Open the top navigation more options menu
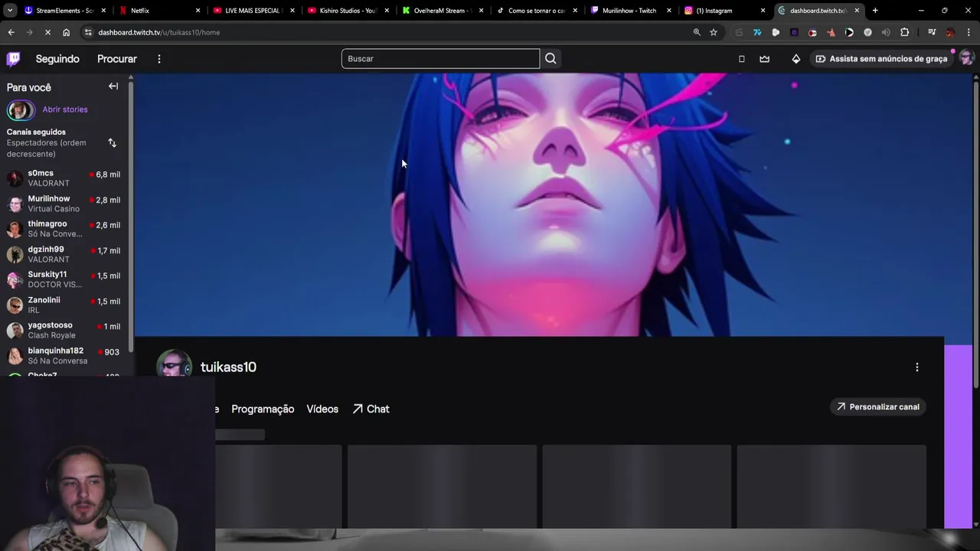Screen dimensions: 980x551 coord(159,59)
